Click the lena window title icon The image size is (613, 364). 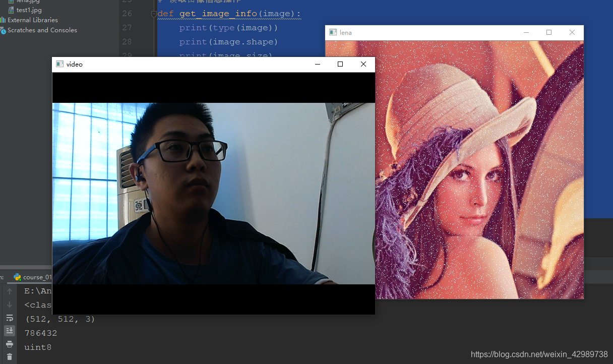(x=333, y=32)
